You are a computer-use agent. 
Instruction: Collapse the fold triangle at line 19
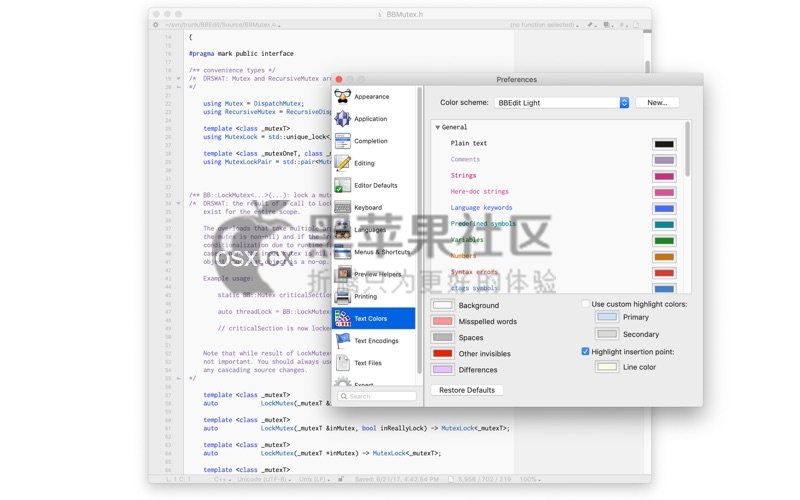(x=179, y=79)
